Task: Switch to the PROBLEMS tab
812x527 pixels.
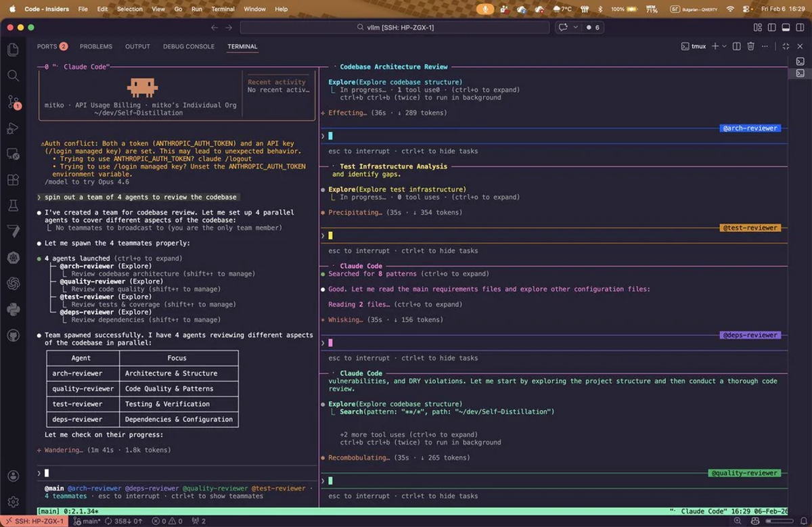Action: pyautogui.click(x=96, y=47)
